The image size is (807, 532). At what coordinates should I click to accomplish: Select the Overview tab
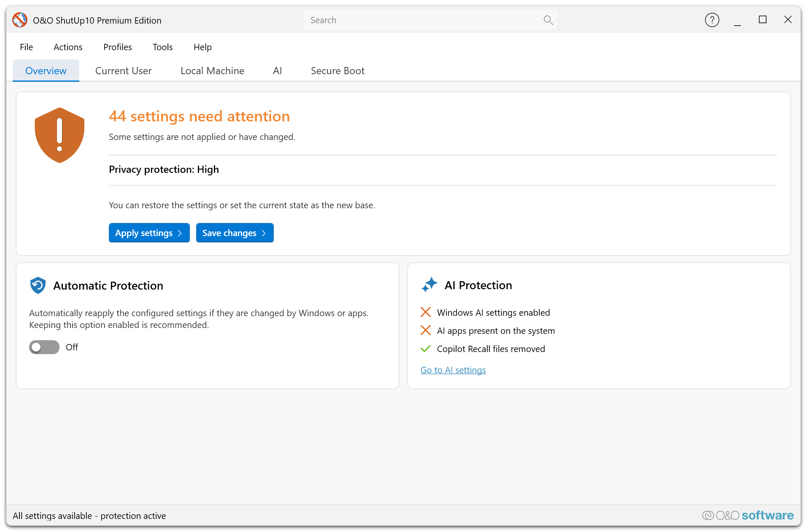pos(46,70)
